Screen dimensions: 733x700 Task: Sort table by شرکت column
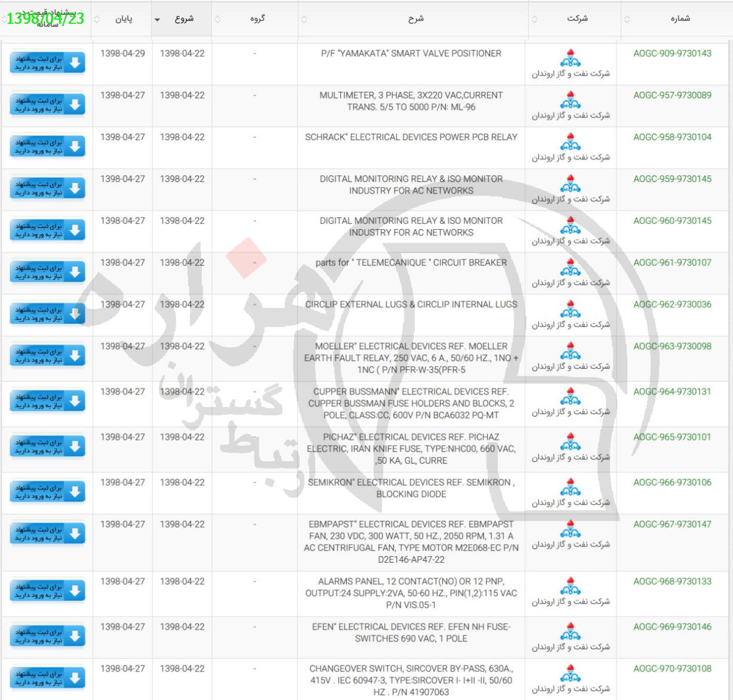pyautogui.click(x=577, y=18)
